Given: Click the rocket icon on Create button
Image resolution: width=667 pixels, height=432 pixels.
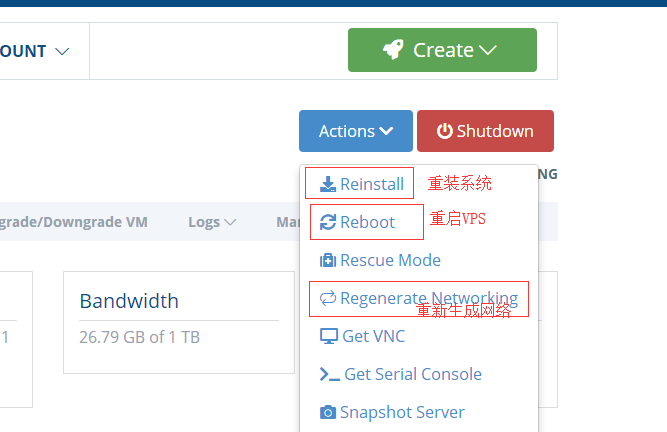Looking at the screenshot, I should (392, 50).
